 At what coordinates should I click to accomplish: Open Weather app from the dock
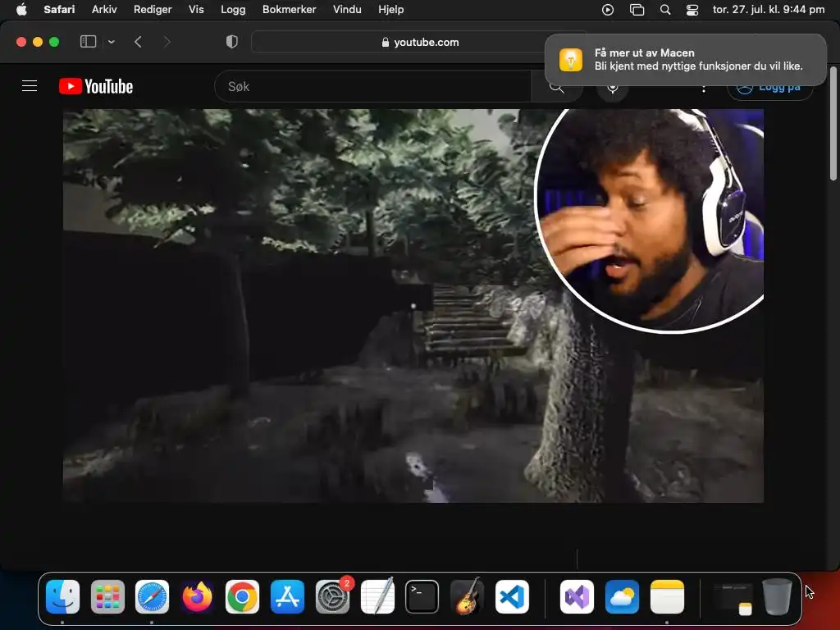click(x=622, y=597)
